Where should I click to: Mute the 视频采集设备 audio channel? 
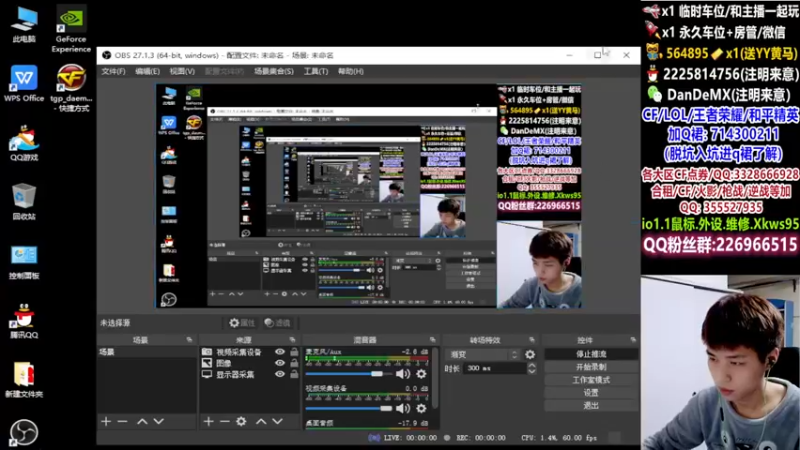[x=403, y=408]
